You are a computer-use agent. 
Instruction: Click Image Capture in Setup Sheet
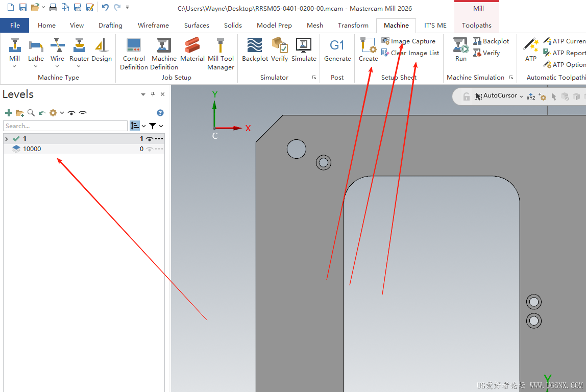(x=408, y=41)
